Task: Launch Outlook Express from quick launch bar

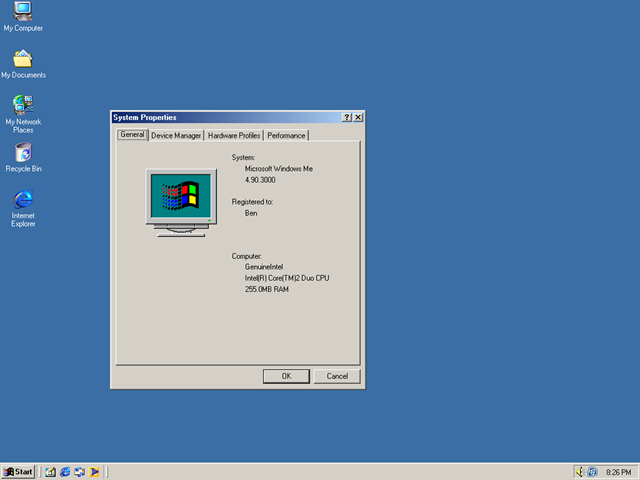Action: click(x=80, y=472)
